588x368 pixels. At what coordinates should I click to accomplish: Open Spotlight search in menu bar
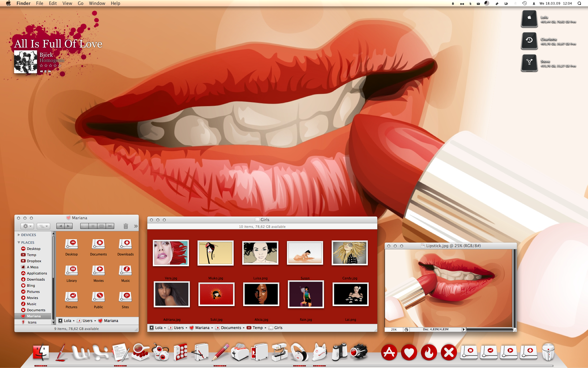[x=579, y=3]
